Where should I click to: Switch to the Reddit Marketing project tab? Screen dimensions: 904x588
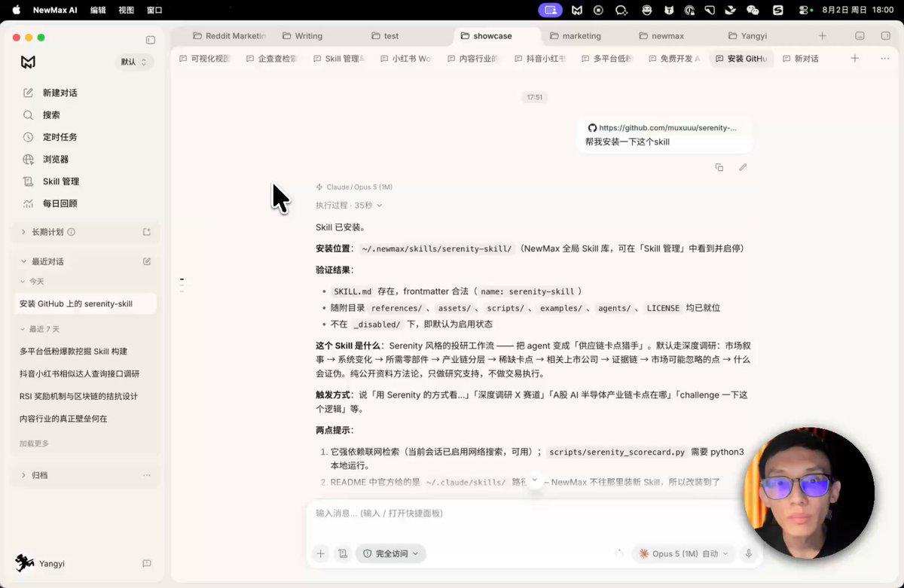[x=230, y=35]
